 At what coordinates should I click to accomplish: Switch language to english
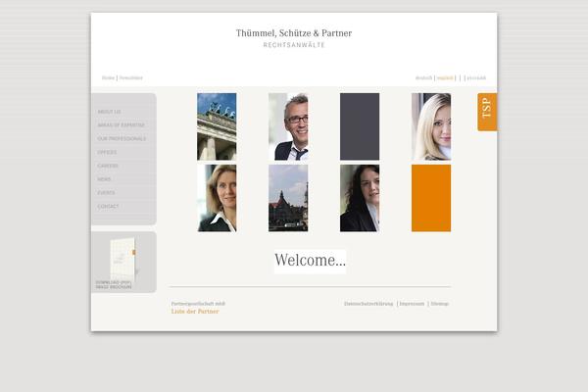coord(445,78)
